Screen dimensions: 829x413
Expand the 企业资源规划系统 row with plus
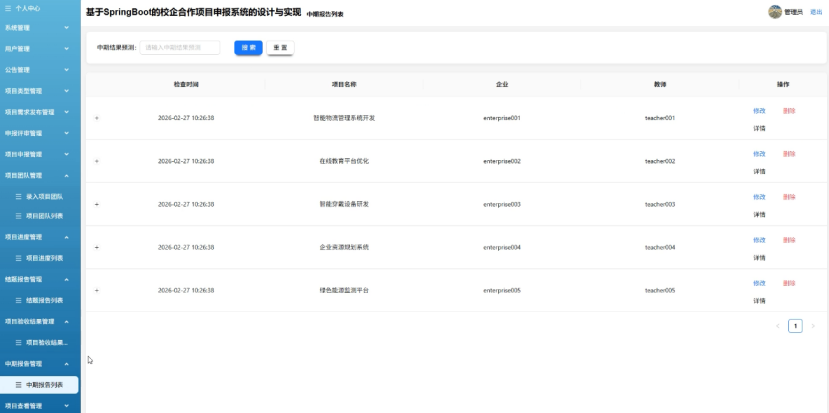(97, 247)
